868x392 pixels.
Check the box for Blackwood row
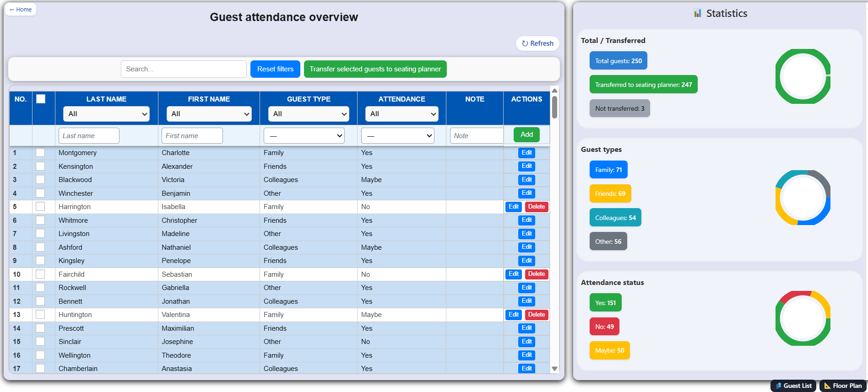pos(40,180)
